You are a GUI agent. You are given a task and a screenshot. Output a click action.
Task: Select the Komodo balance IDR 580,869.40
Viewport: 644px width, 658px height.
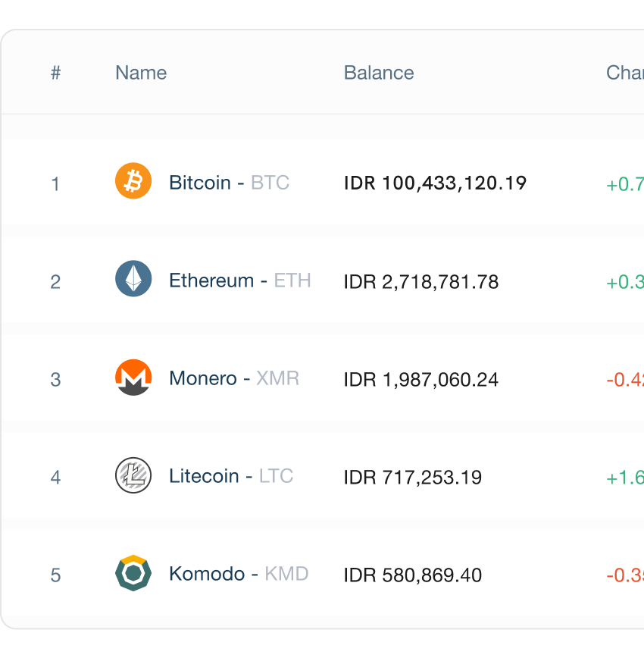[x=413, y=575]
